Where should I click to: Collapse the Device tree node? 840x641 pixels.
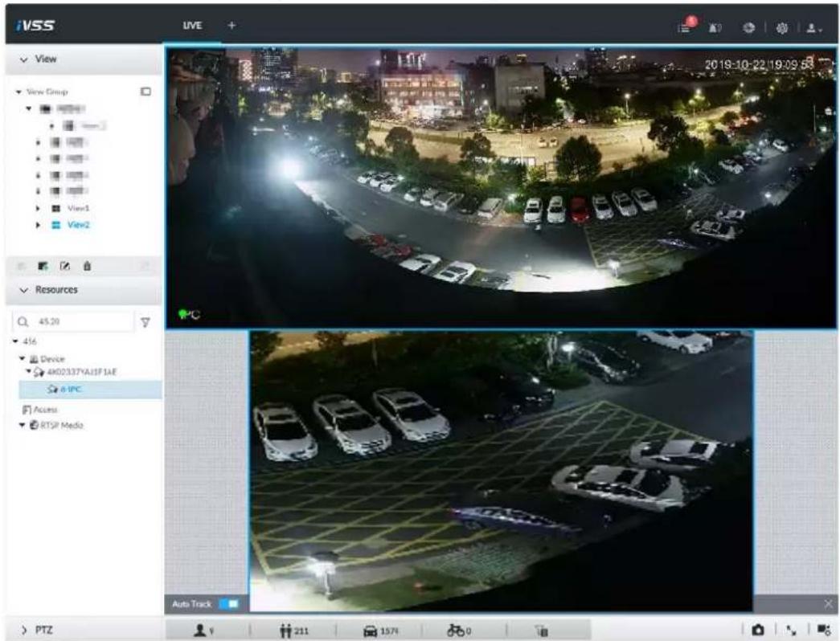coord(23,358)
